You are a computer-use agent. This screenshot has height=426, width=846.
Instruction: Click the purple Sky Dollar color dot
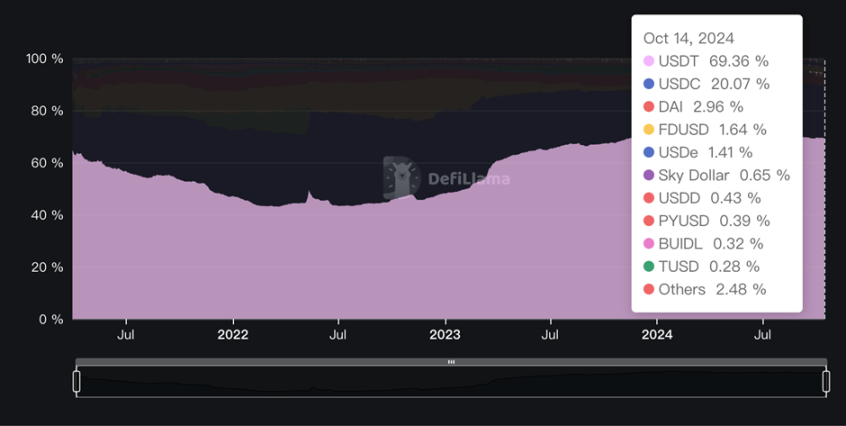point(649,175)
